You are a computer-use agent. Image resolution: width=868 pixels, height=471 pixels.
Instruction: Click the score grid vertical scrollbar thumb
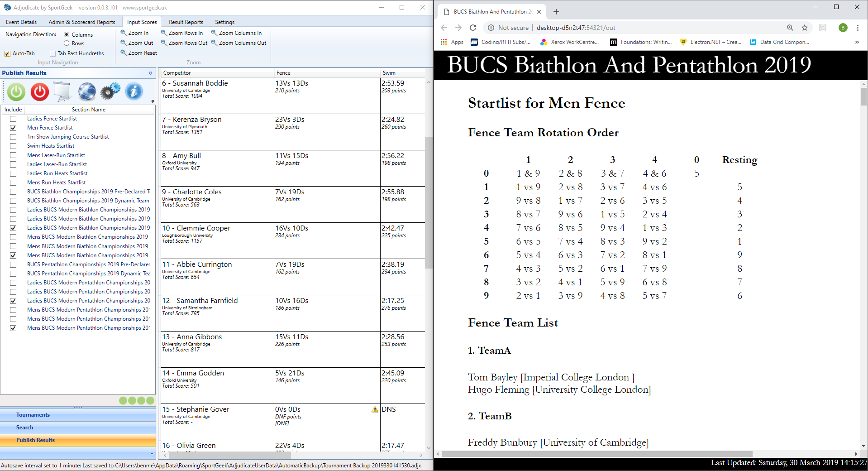tap(429, 202)
